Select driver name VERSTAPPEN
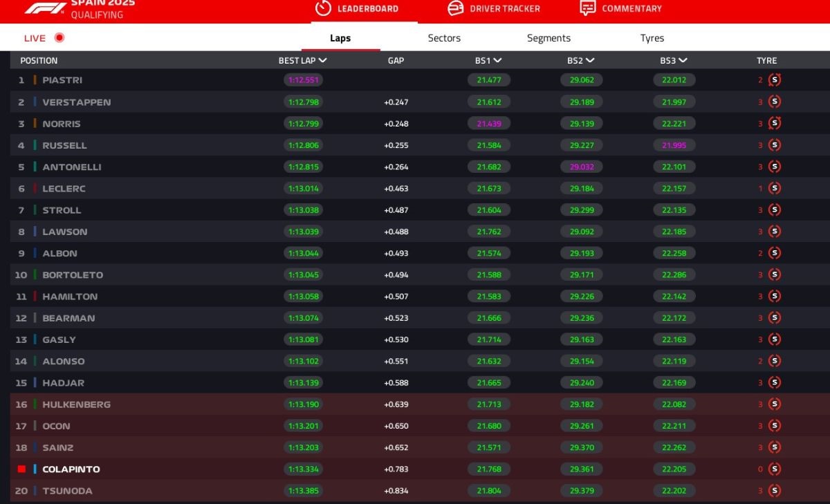The width and height of the screenshot is (830, 504). click(76, 102)
